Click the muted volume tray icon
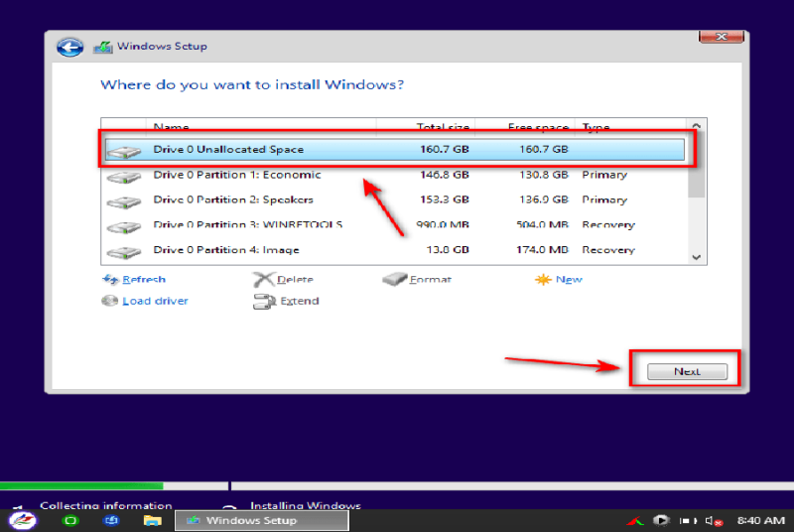 pos(714,521)
